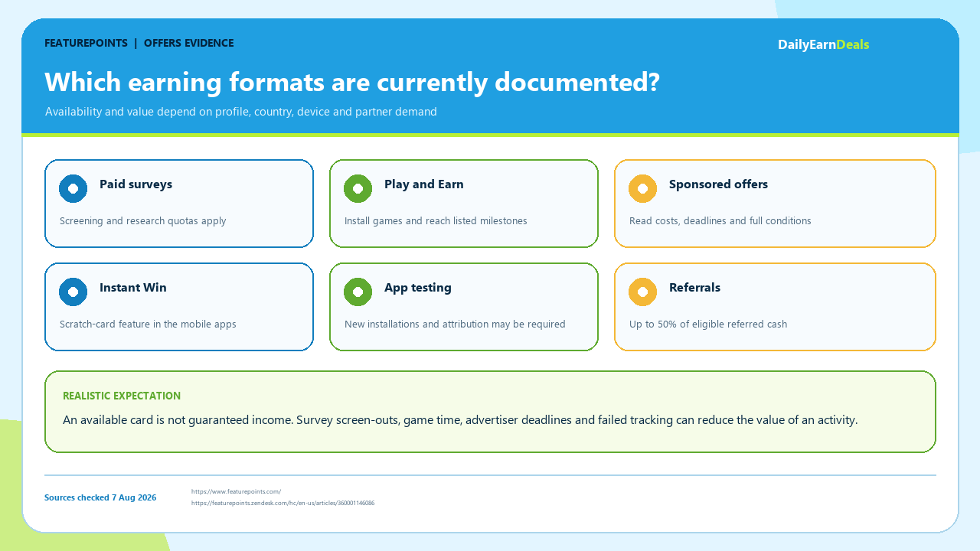Click the DailyEarnDeals logo
Viewport: 980px width, 551px height.
823,44
